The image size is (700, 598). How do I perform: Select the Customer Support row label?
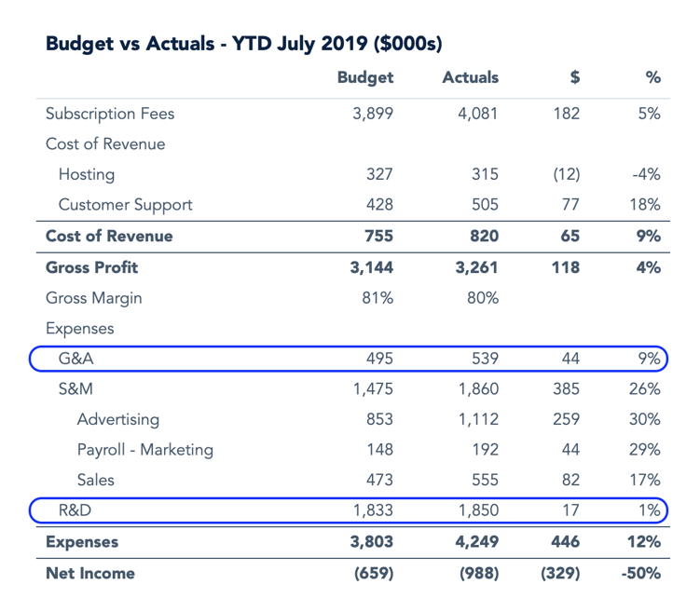point(126,205)
